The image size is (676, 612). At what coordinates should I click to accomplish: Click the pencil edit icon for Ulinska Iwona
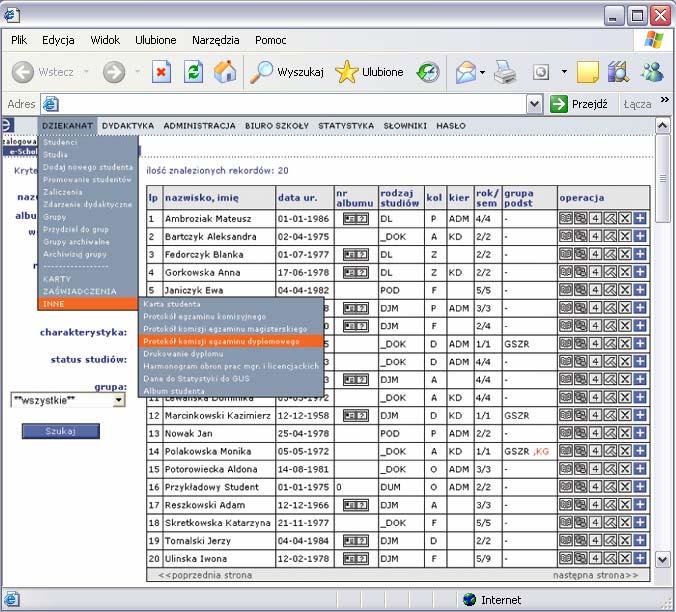610,558
